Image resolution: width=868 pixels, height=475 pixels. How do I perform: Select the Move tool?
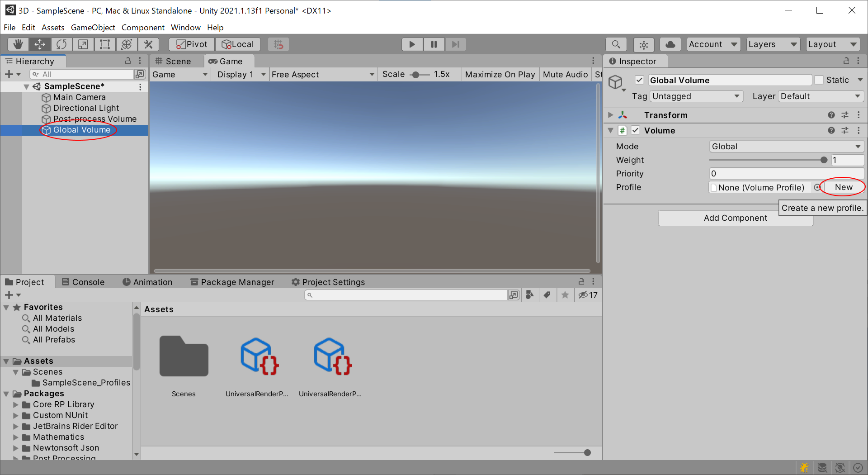tap(40, 44)
